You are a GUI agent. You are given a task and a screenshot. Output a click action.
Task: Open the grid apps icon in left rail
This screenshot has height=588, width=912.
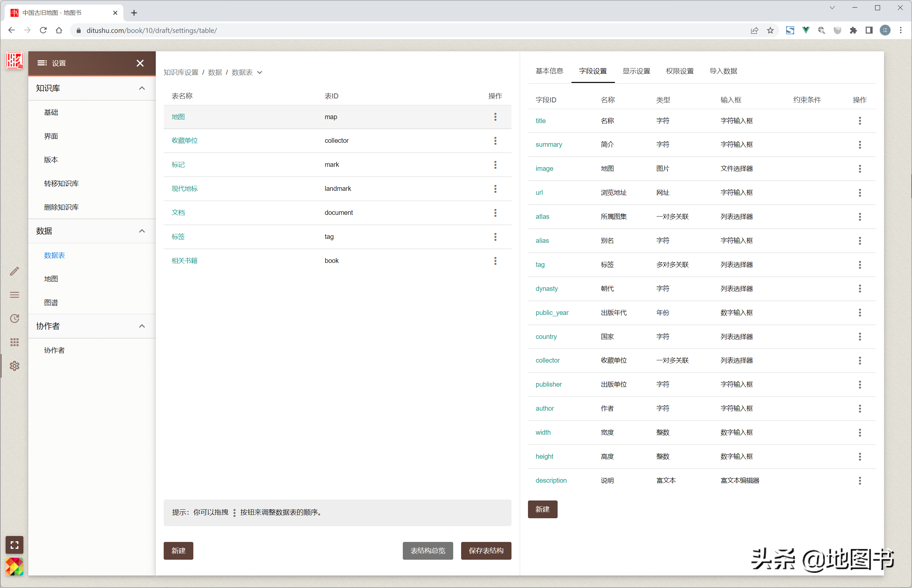coord(14,342)
